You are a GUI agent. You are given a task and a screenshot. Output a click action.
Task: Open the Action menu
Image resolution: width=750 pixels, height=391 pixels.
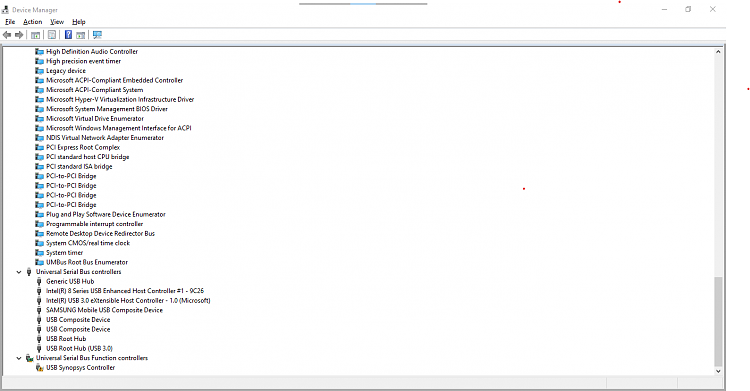coord(33,22)
